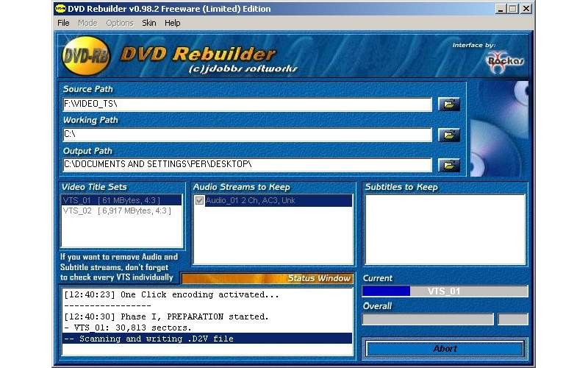Screen dimensions: 588x368
Task: Maximize the DVD Rebuilder window
Action: point(513,9)
